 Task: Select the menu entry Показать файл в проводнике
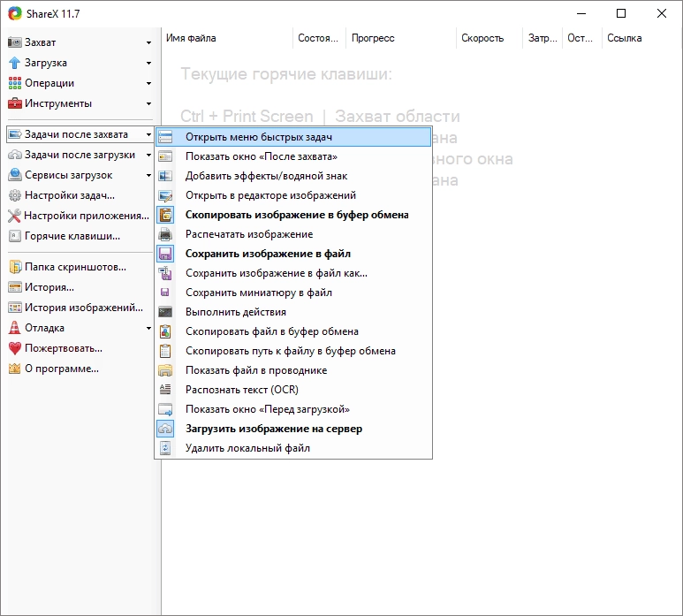tap(293, 370)
